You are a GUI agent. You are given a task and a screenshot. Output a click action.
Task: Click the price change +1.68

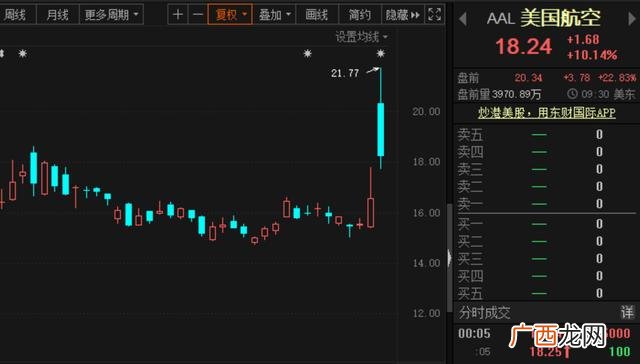click(583, 40)
